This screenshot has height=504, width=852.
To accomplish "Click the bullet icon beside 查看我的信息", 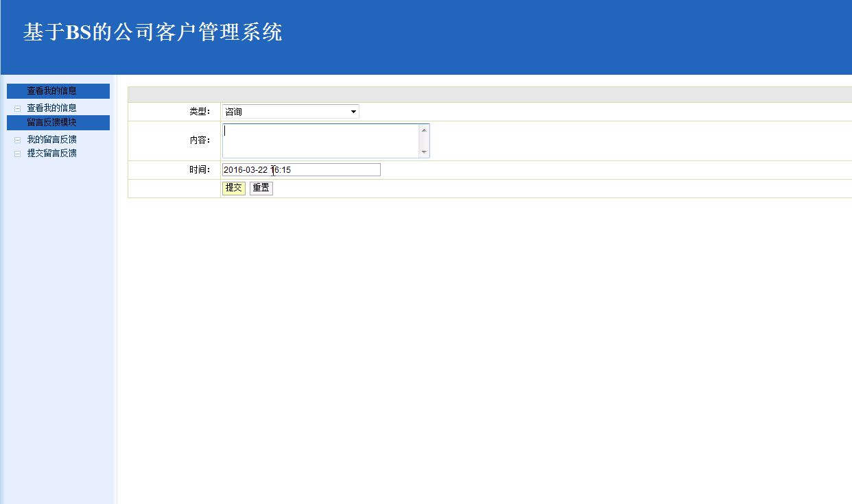I will tap(18, 108).
